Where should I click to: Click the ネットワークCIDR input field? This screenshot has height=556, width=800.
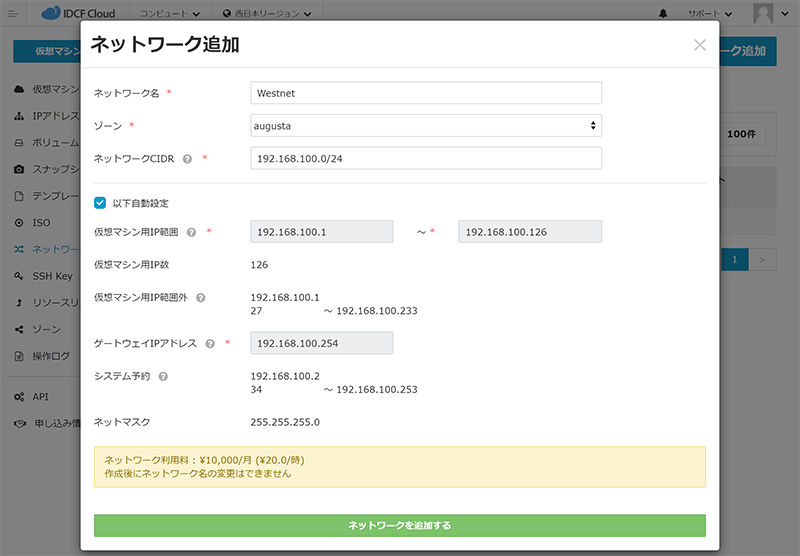click(x=425, y=158)
